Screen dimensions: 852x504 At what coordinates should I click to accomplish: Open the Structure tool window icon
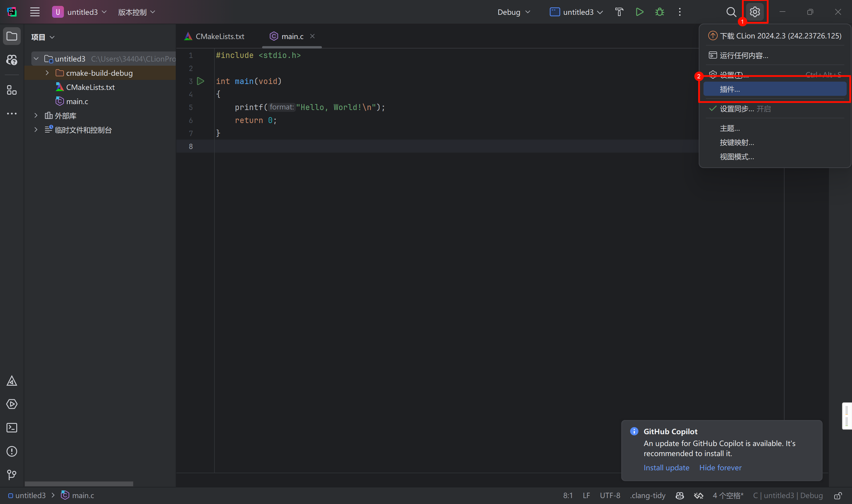tap(12, 90)
